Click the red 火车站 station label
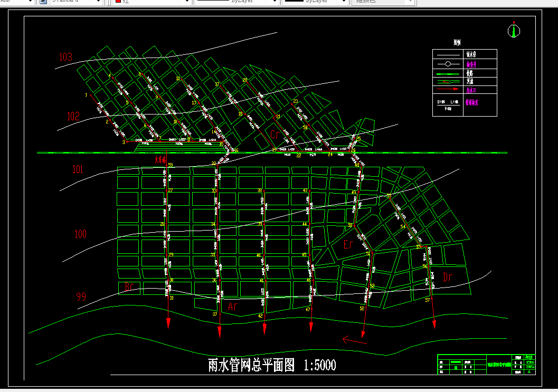Viewport: 558px width, 392px height. coord(160,160)
